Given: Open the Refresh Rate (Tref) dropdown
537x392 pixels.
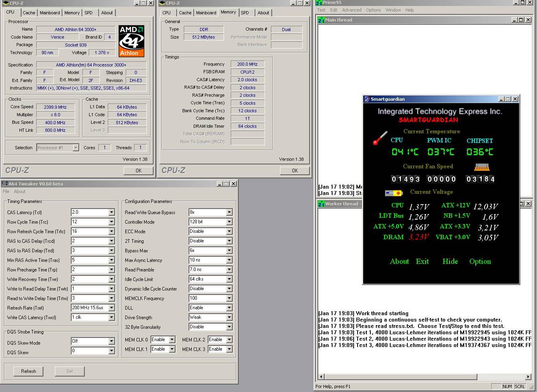Looking at the screenshot, I should click(x=111, y=308).
